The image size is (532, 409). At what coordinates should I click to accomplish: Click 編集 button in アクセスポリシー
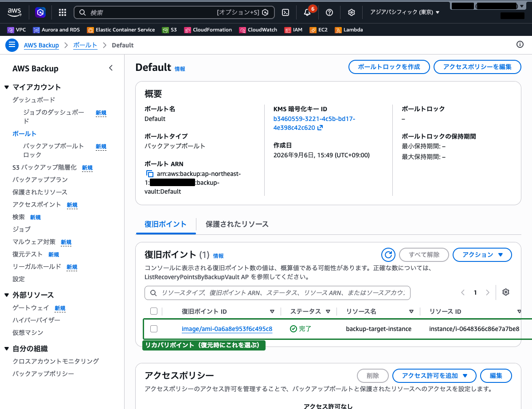point(496,376)
